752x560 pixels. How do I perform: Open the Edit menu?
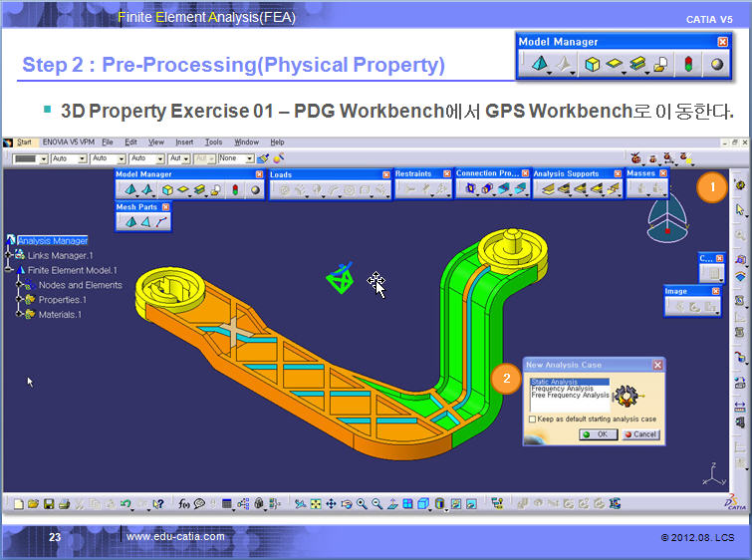click(130, 142)
